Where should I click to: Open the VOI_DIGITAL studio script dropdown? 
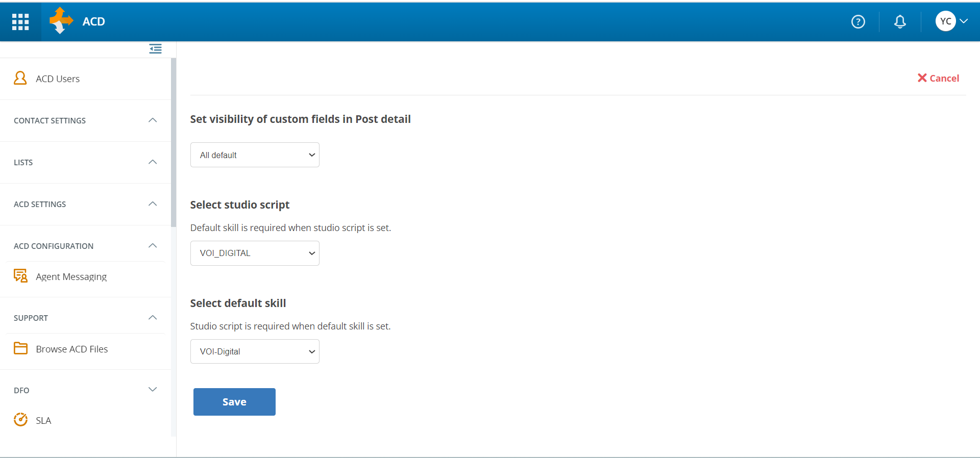click(x=255, y=253)
